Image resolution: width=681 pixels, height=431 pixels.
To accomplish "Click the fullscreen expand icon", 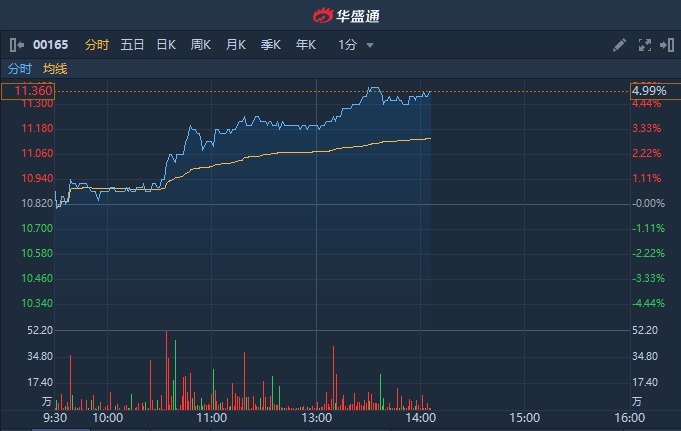I will [644, 45].
